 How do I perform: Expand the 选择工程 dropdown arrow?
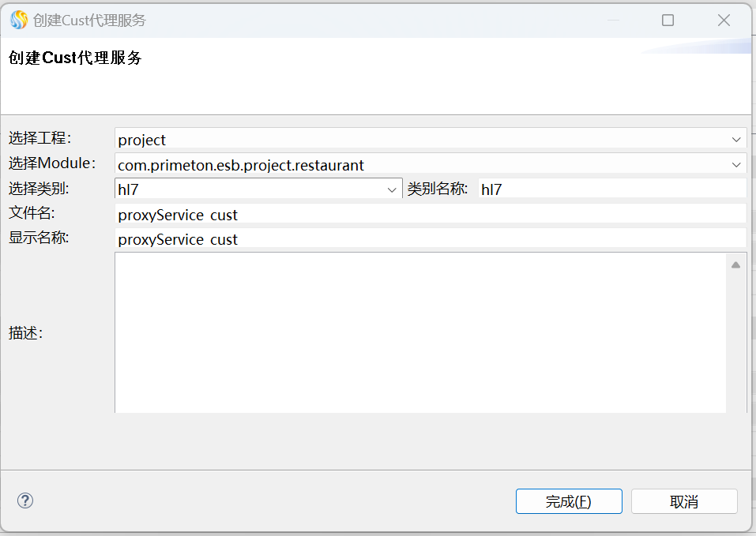tap(736, 140)
